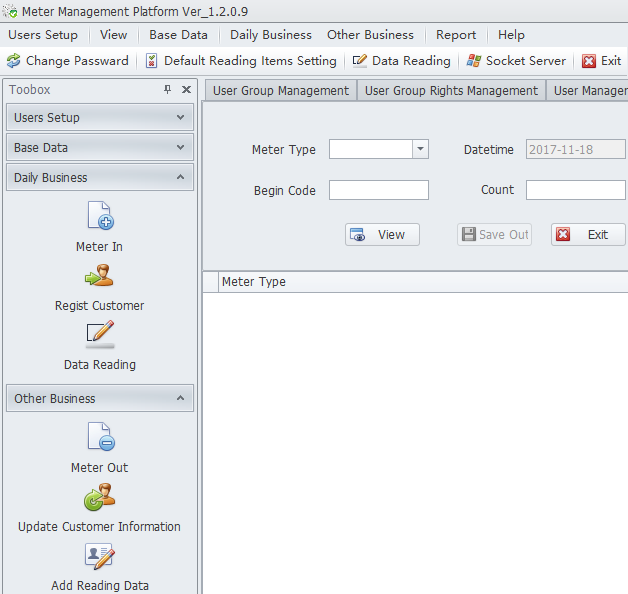Click the red Exit button in the form
The width and height of the screenshot is (628, 594).
587,235
